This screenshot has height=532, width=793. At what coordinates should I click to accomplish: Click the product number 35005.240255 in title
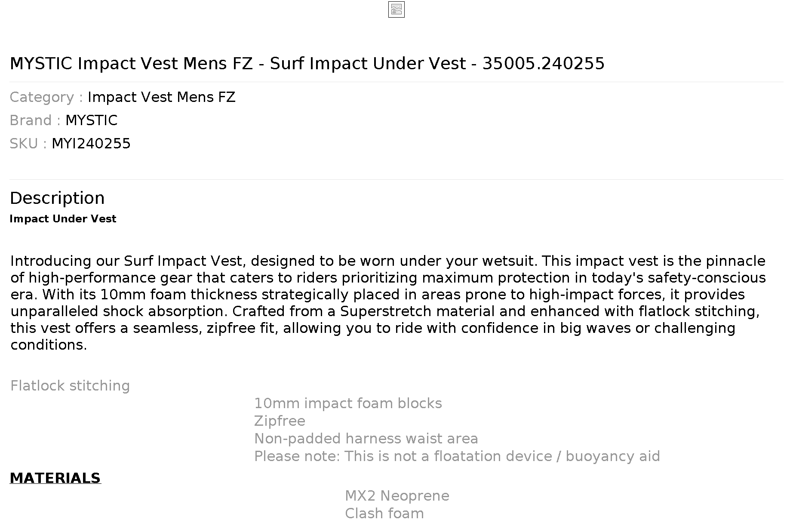544,64
